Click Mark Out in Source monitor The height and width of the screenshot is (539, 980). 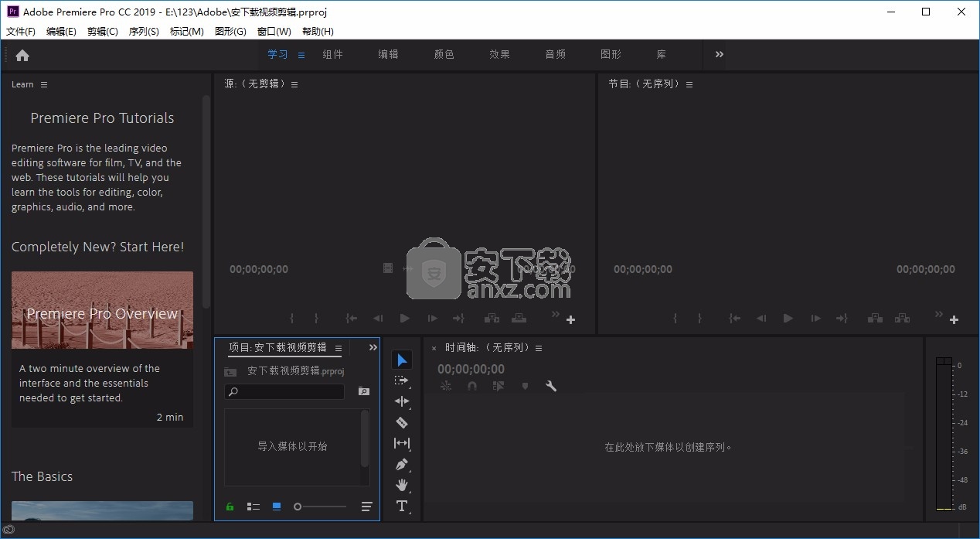(x=316, y=319)
